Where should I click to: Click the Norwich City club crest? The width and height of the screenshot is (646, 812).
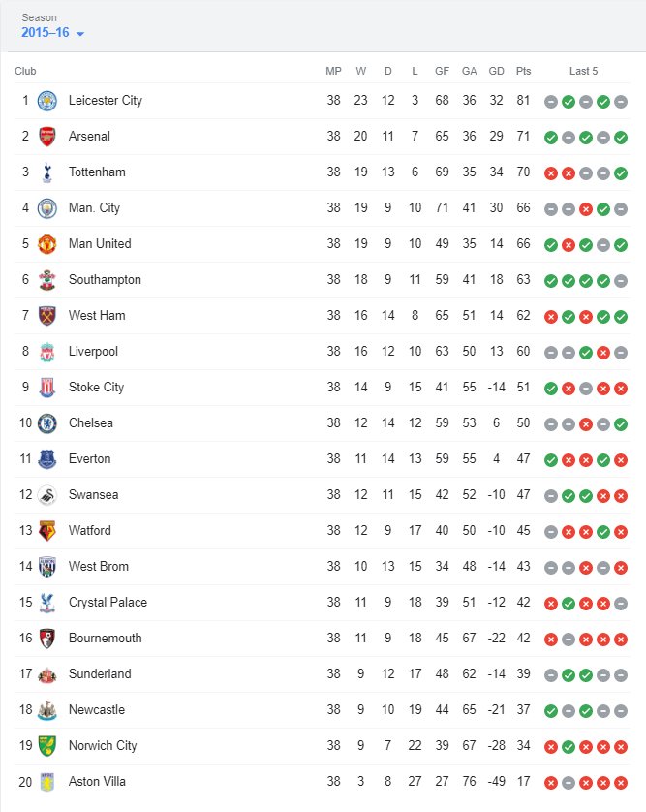[46, 746]
